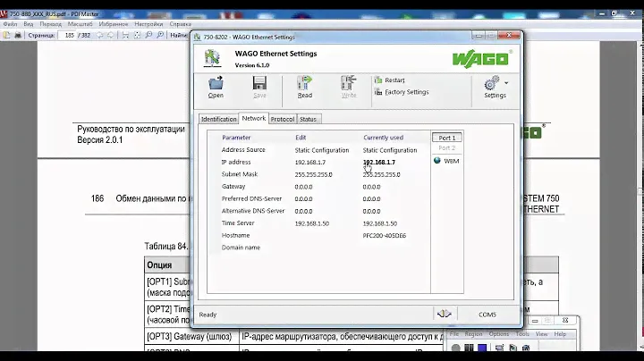Click the blue stop square in recorder window

click(x=482, y=348)
